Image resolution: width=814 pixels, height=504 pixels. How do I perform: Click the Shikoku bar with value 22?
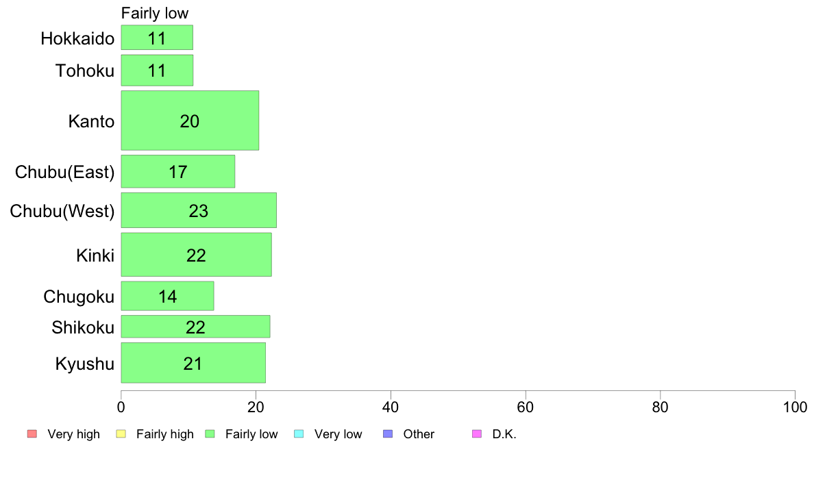pos(195,327)
